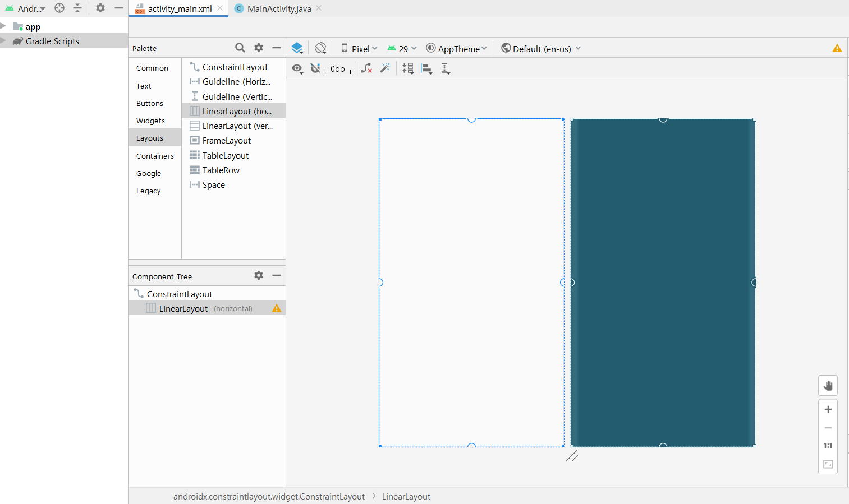Image resolution: width=849 pixels, height=504 pixels.
Task: Zoom in with the plus button
Action: point(828,409)
